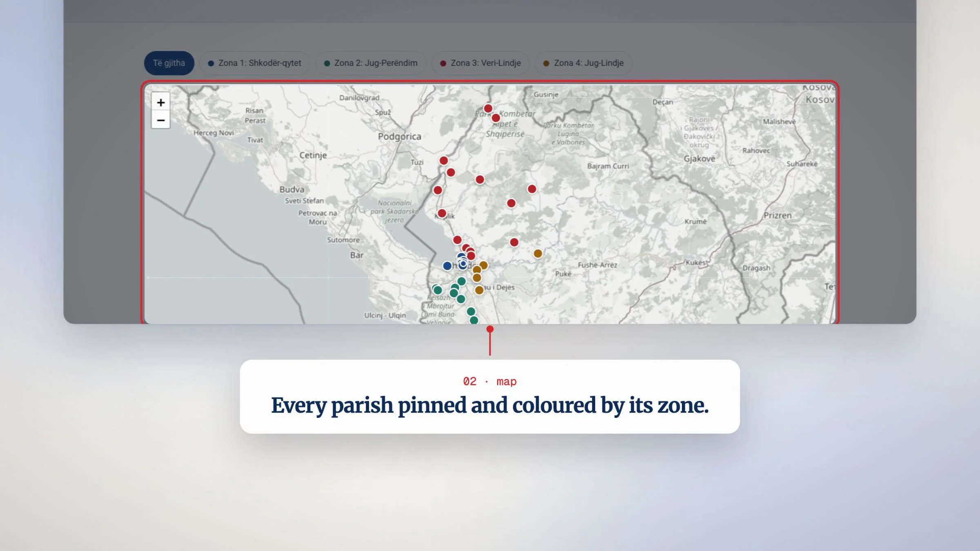Zoom out of the map
This screenshot has height=551, width=980.
160,120
